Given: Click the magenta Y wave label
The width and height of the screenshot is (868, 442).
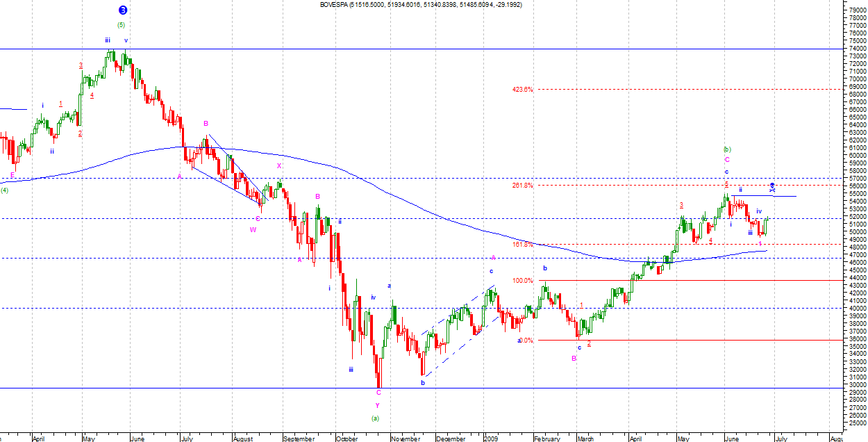Looking at the screenshot, I should point(378,405).
